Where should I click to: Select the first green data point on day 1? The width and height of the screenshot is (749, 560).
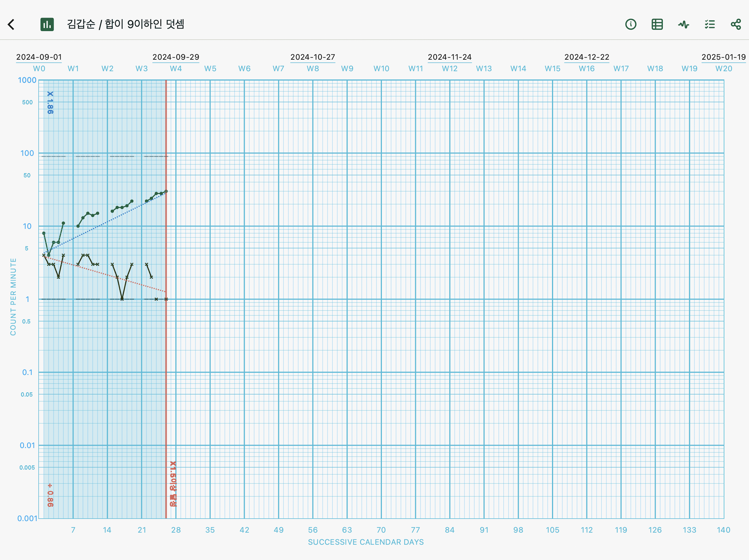tap(44, 233)
